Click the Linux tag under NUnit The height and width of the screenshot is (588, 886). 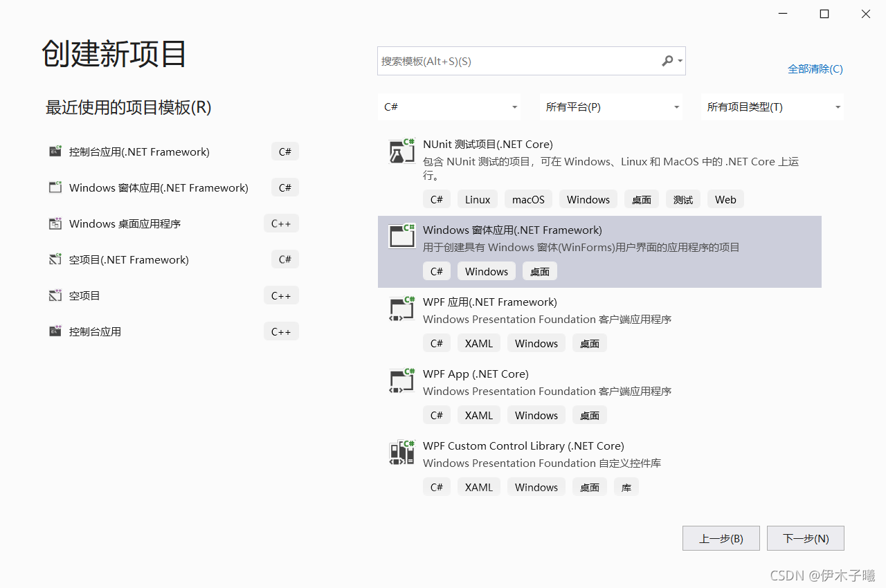[478, 199]
